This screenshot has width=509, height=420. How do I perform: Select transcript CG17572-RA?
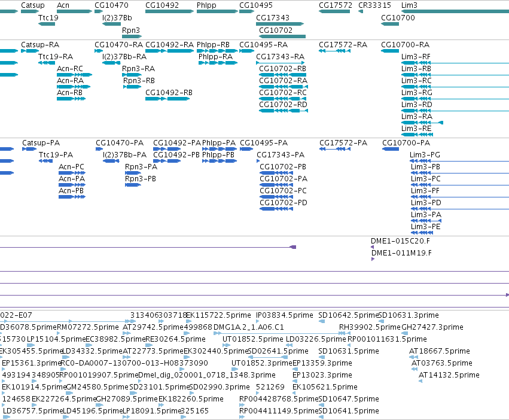pyautogui.click(x=334, y=51)
